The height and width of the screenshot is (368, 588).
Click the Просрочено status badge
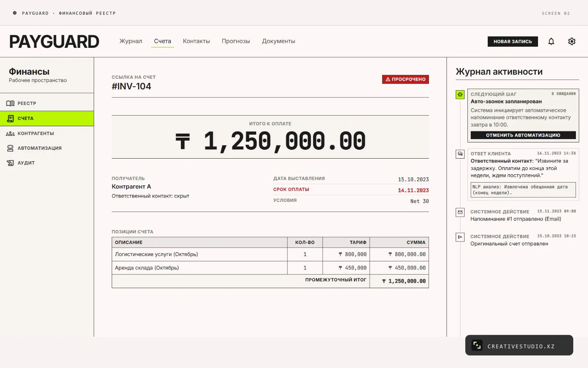[x=405, y=79]
